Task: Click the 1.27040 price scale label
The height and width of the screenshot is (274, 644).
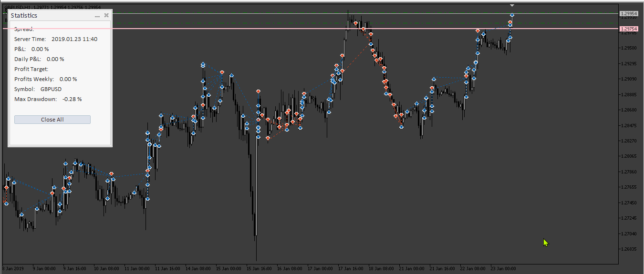Action: pos(629,234)
